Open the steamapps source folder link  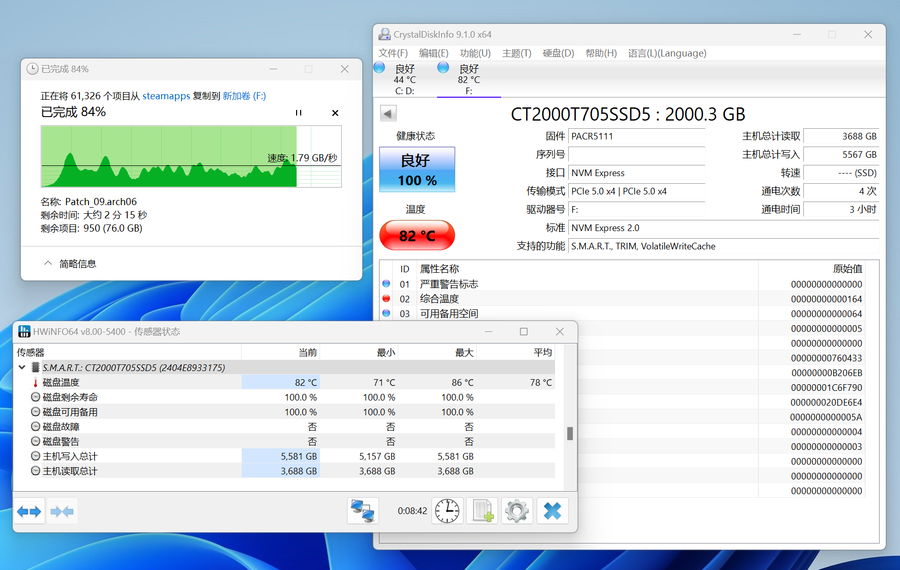[x=167, y=96]
